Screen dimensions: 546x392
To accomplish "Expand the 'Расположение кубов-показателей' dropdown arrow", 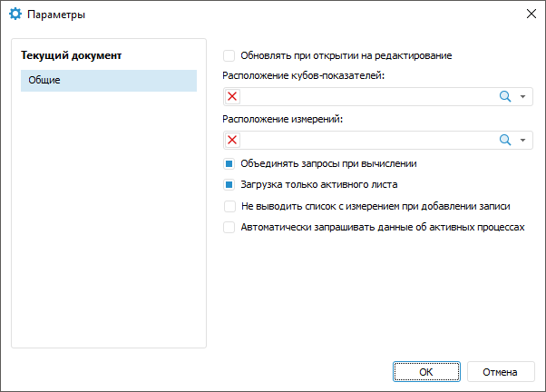I will pos(522,97).
